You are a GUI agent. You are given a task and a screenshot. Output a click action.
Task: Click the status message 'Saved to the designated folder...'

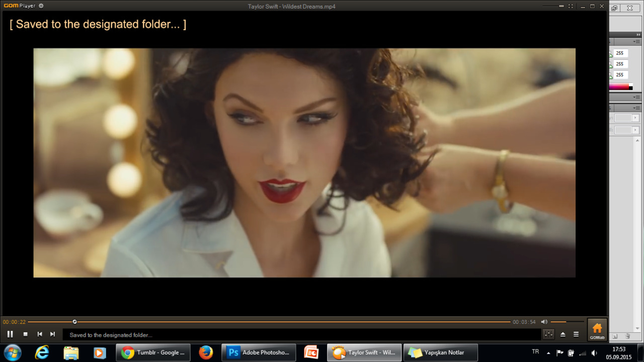click(111, 335)
